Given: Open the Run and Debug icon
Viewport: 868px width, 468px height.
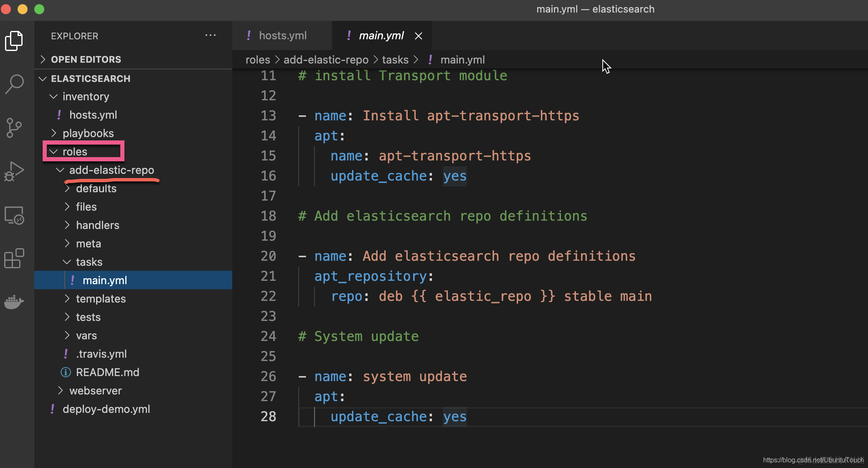Looking at the screenshot, I should pyautogui.click(x=14, y=171).
